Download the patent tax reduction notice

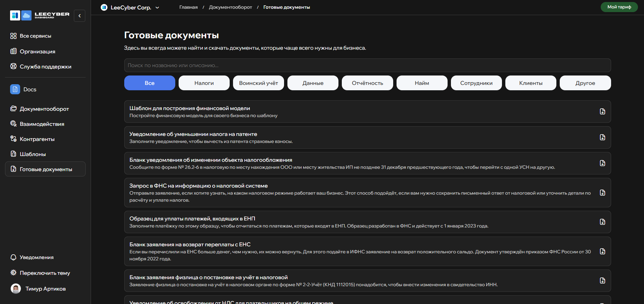point(602,137)
